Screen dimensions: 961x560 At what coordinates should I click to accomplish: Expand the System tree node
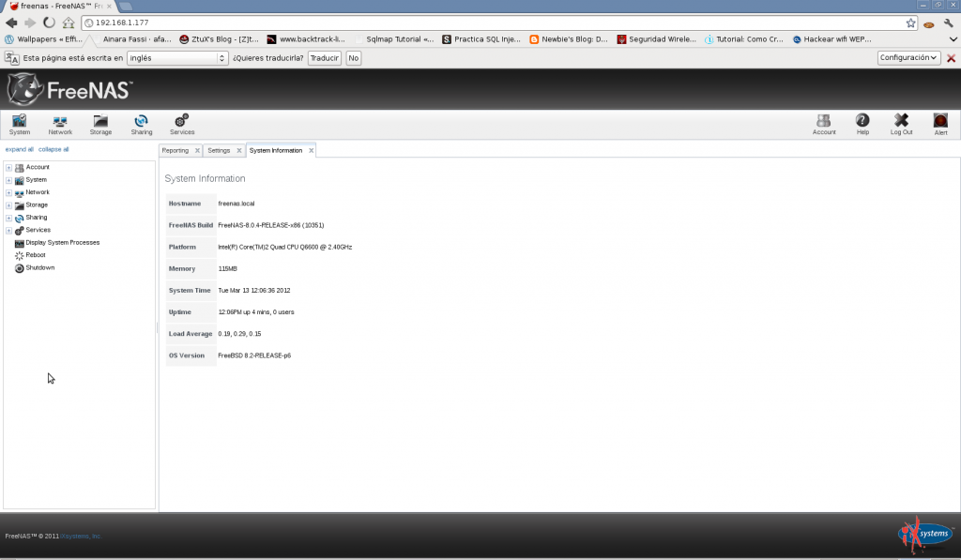click(x=8, y=180)
